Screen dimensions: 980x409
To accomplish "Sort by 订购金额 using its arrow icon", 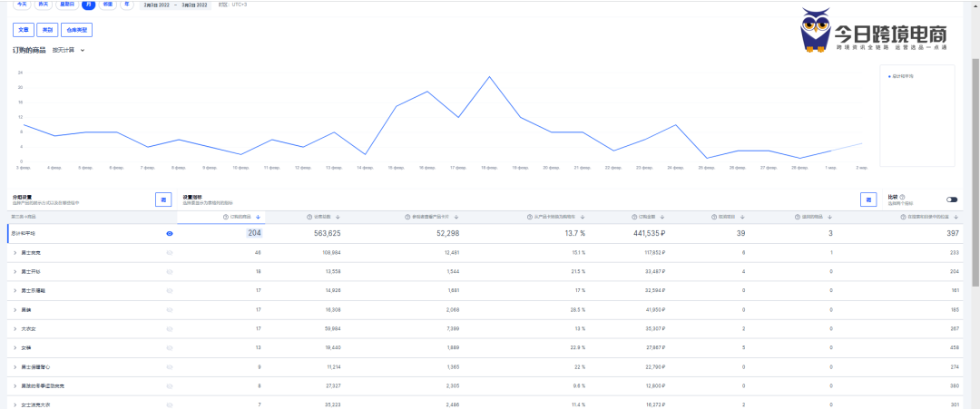I will click(x=676, y=218).
